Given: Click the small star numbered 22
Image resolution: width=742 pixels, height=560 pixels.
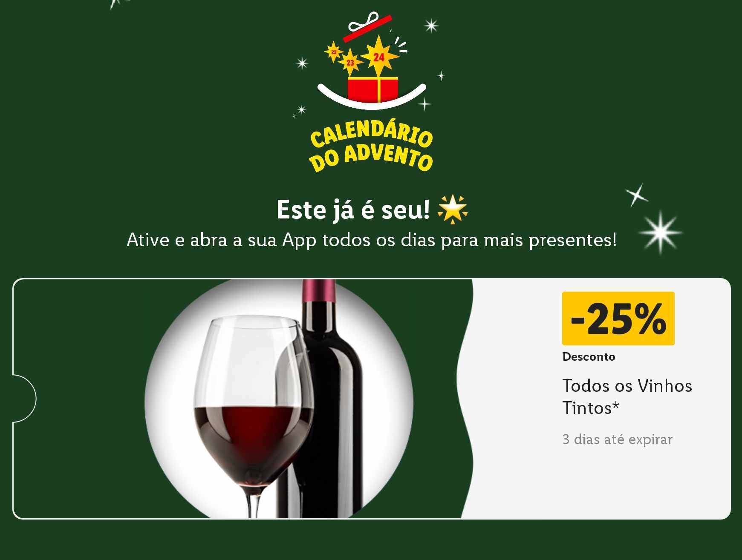Looking at the screenshot, I should pos(334,52).
